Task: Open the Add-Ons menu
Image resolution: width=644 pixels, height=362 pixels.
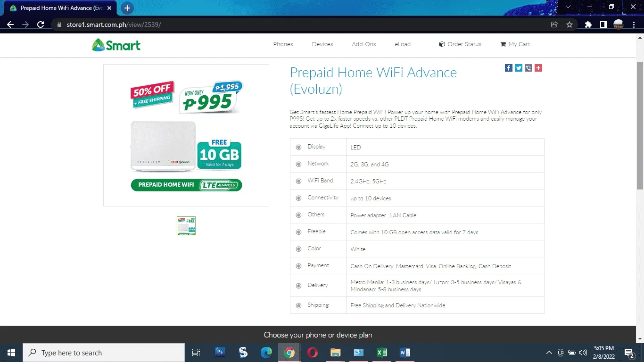Action: point(364,44)
